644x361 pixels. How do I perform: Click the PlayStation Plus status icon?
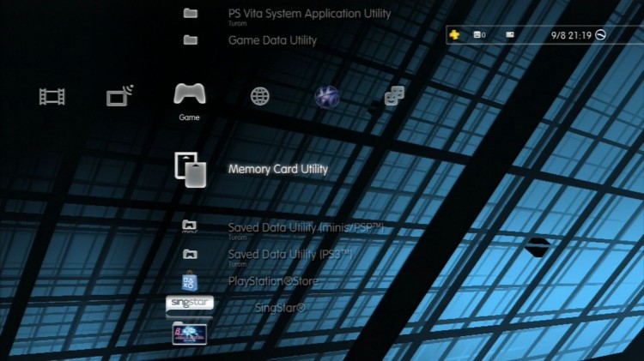click(x=454, y=35)
